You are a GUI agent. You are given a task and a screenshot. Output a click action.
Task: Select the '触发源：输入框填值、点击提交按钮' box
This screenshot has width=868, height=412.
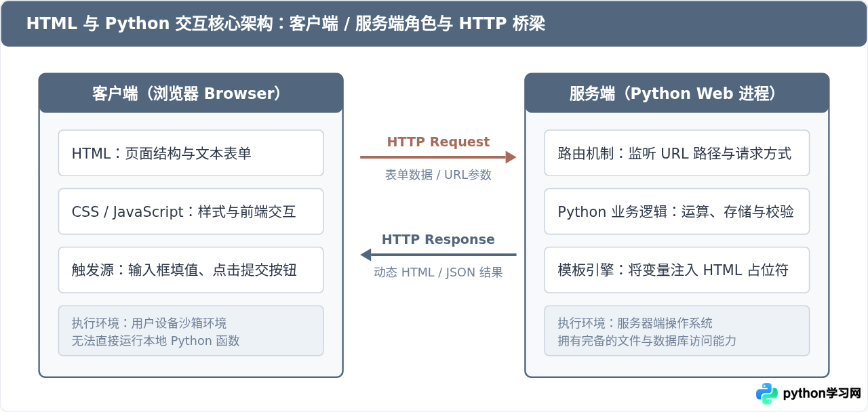coord(191,270)
